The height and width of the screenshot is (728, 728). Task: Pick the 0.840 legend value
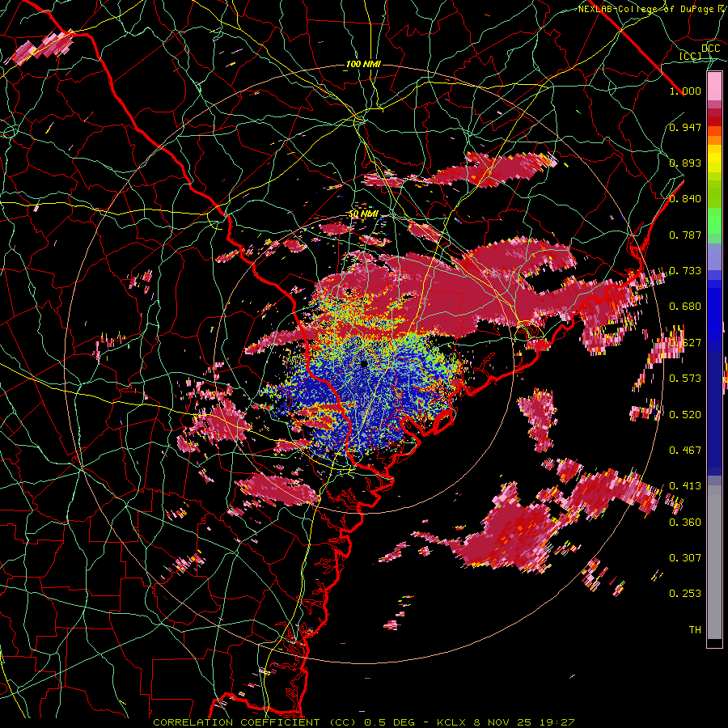point(685,199)
